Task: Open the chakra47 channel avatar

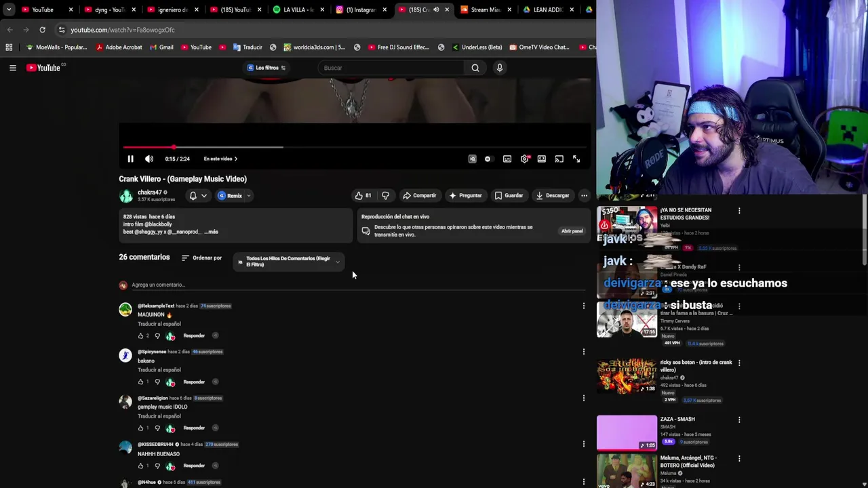Action: coord(126,196)
